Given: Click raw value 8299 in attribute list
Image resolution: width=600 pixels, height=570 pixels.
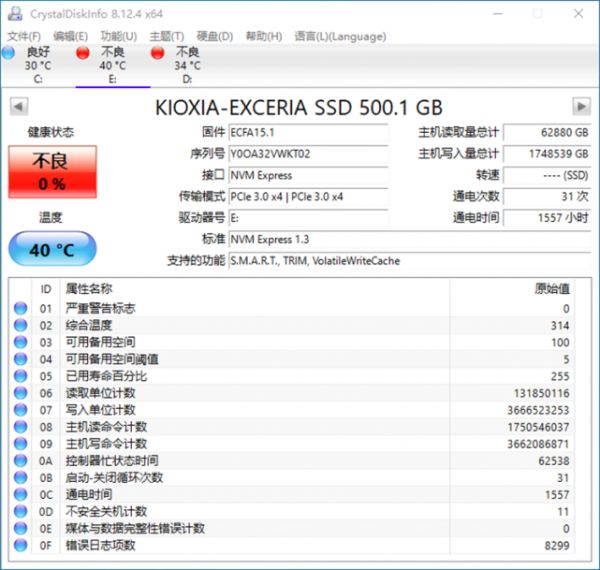Looking at the screenshot, I should pos(557,546).
